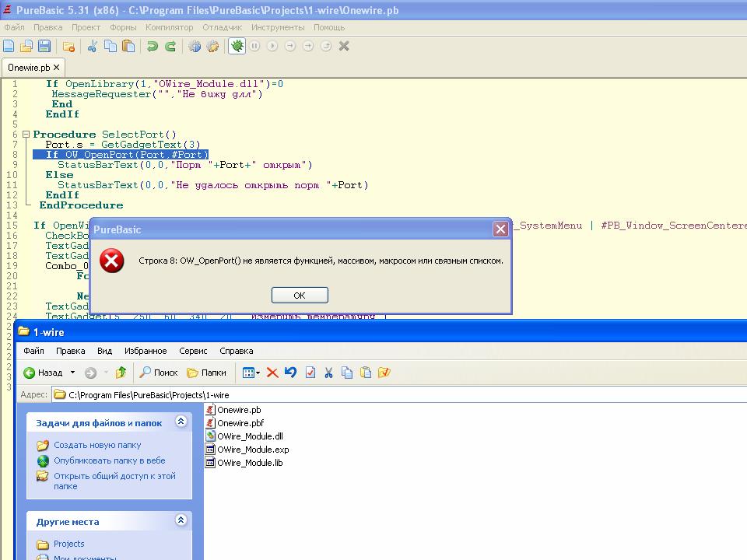The width and height of the screenshot is (747, 560).
Task: Click the Compile/Run gear icon
Action: (x=195, y=47)
